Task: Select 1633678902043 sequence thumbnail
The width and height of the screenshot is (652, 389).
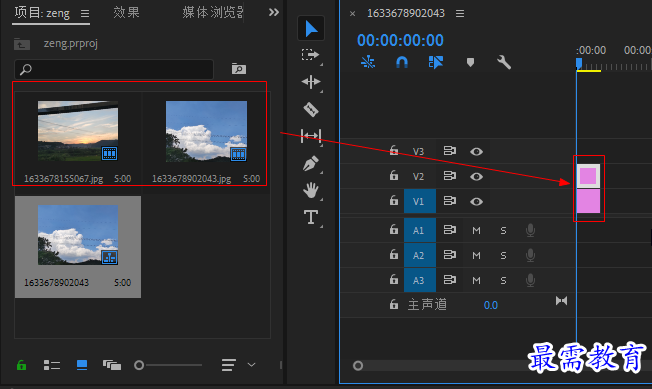Action: pyautogui.click(x=78, y=235)
